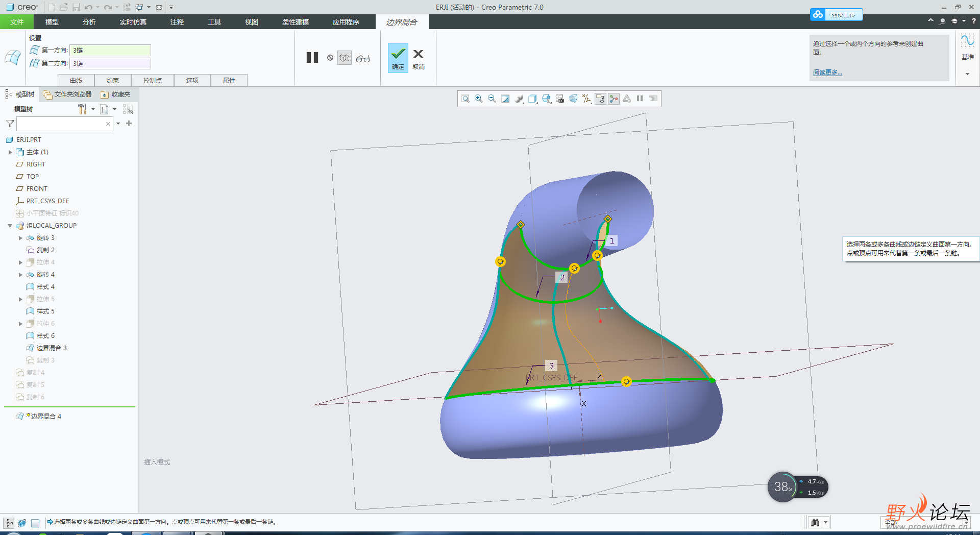Open the model tree settings hammer icon

click(x=82, y=109)
